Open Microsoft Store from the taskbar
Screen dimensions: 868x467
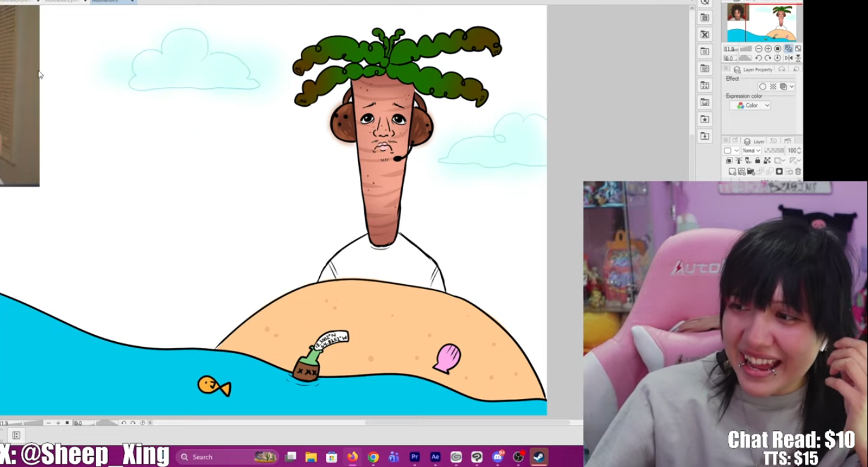pyautogui.click(x=331, y=457)
